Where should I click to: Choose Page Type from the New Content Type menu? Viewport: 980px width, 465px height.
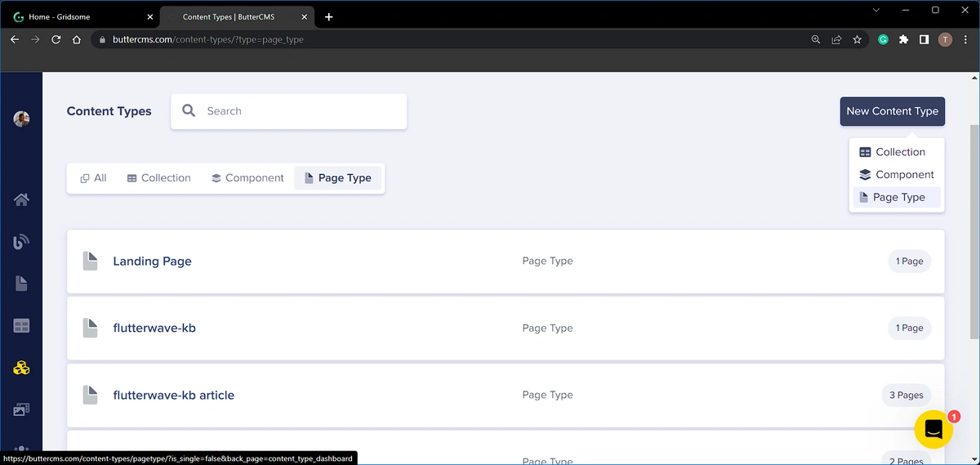coord(897,197)
